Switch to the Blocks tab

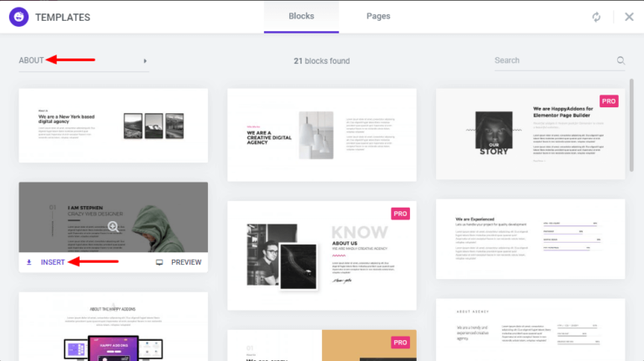coord(301,16)
